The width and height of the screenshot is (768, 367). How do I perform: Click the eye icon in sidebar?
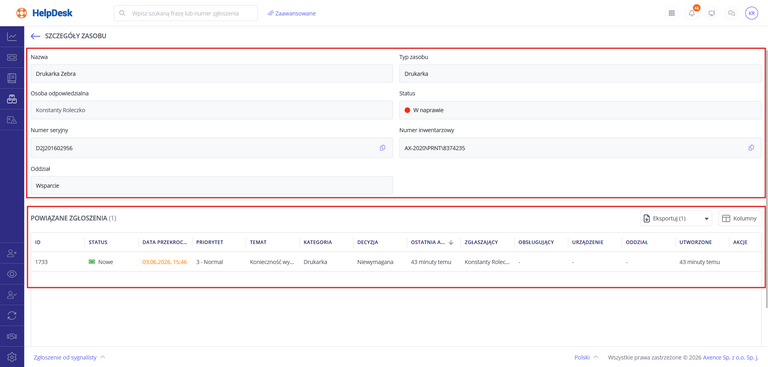coord(12,274)
